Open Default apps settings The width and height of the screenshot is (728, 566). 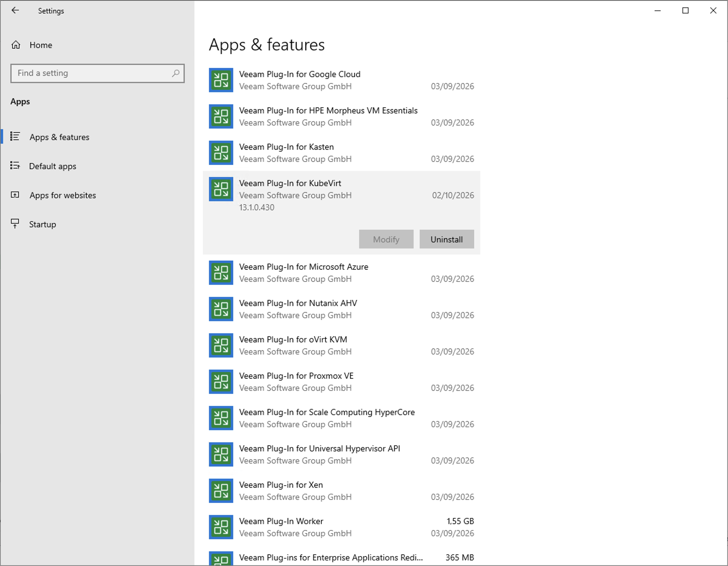pos(97,166)
